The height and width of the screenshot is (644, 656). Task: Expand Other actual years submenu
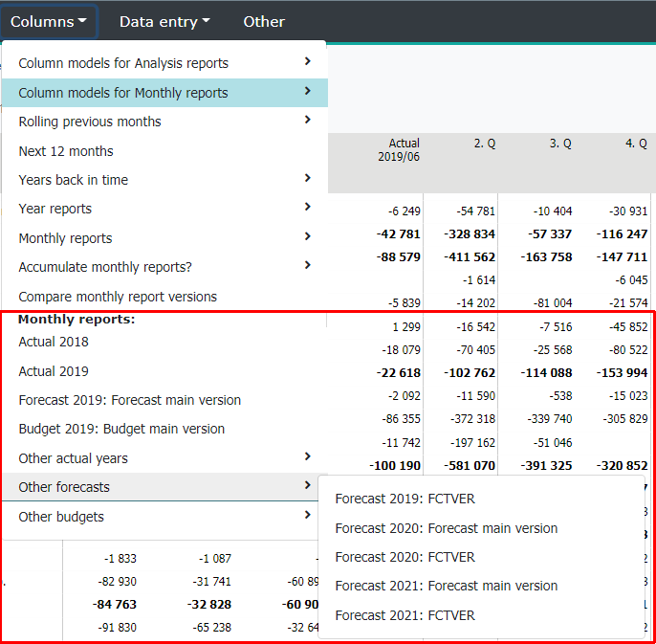tap(164, 458)
